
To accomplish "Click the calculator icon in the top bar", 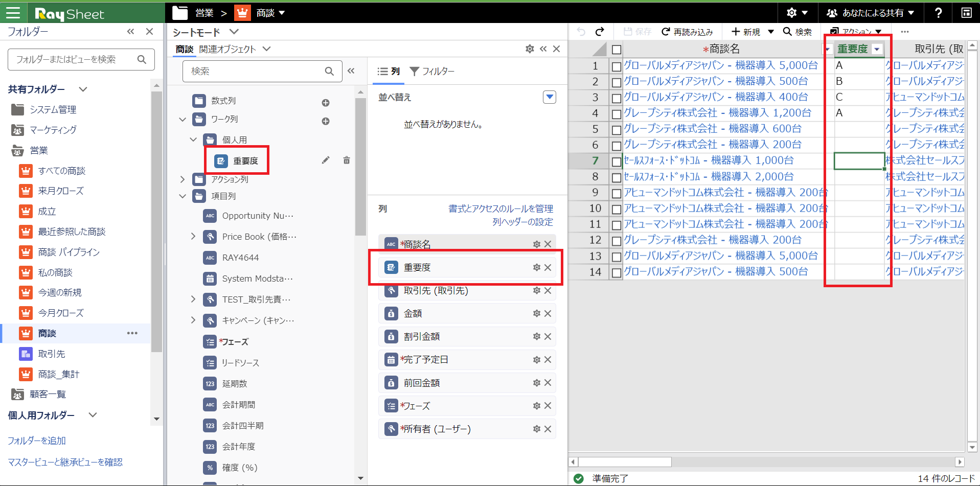I will (x=966, y=13).
